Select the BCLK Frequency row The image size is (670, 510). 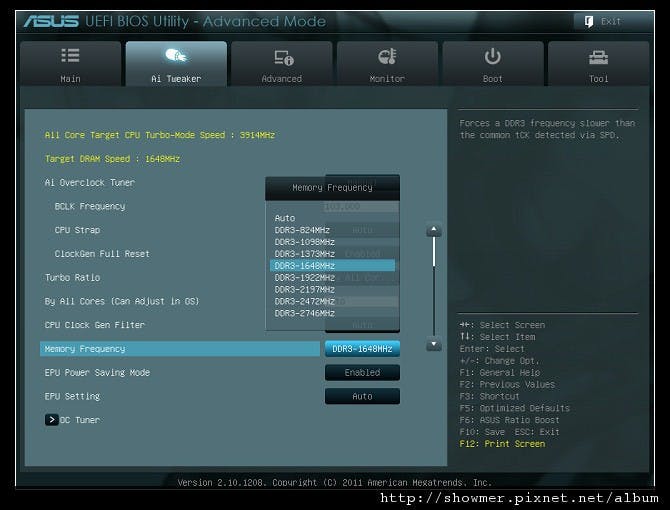(x=90, y=206)
